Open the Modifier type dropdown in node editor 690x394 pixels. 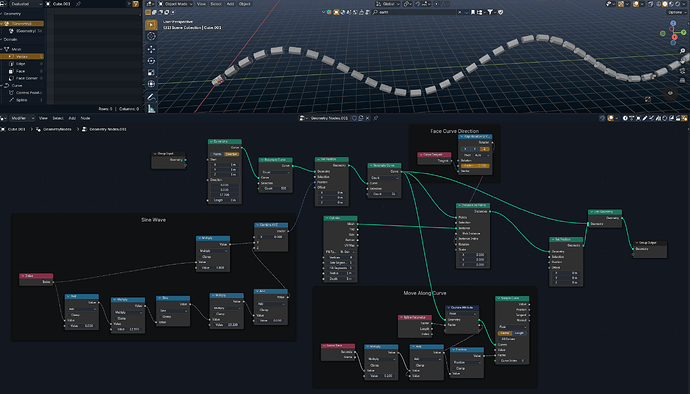click(21, 118)
